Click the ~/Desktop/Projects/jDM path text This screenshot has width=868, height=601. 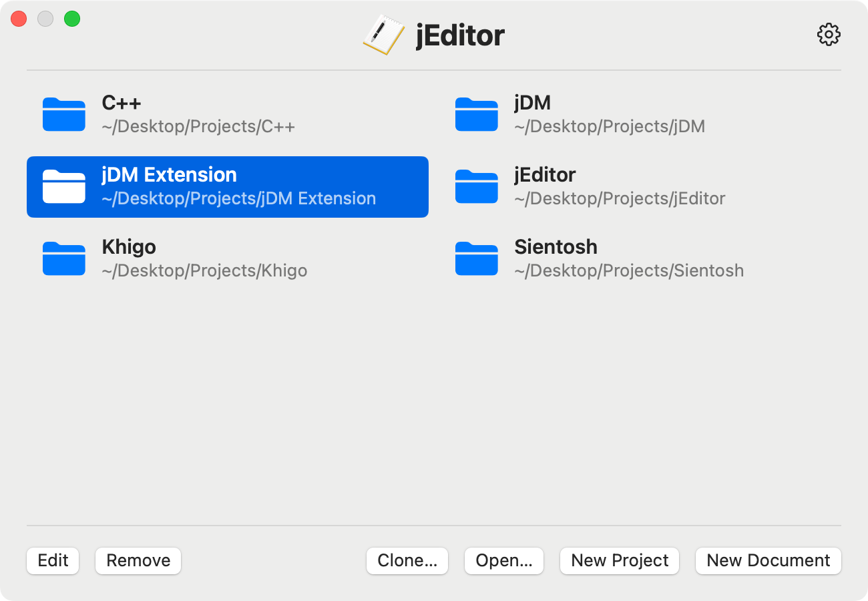pos(610,126)
